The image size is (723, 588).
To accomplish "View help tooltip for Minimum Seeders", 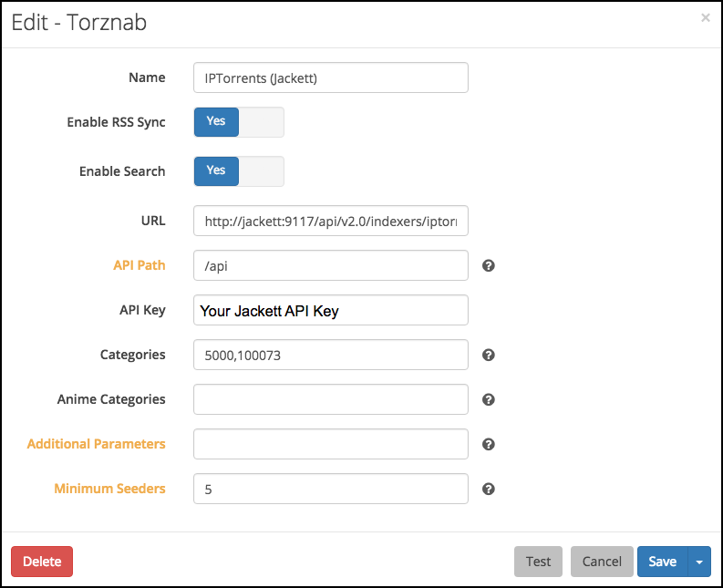I will [x=489, y=489].
